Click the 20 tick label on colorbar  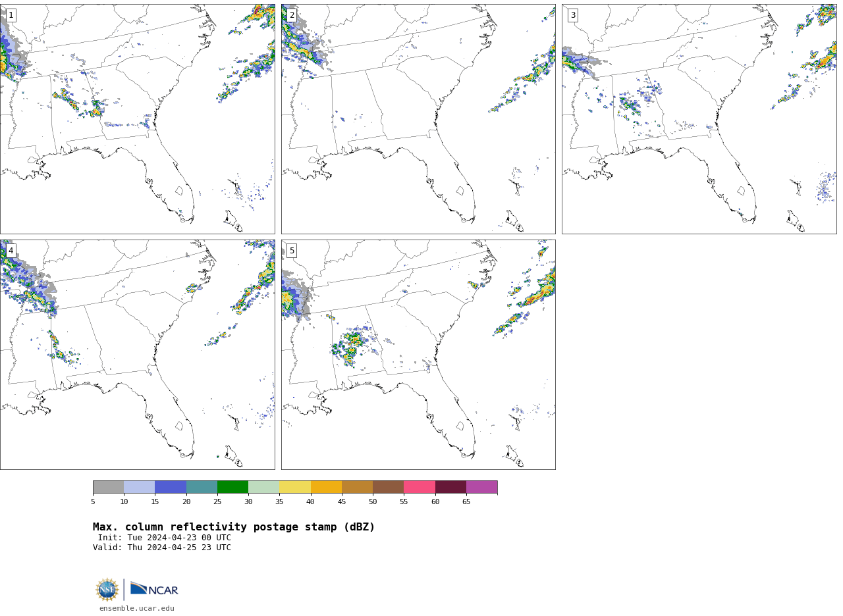click(x=186, y=502)
